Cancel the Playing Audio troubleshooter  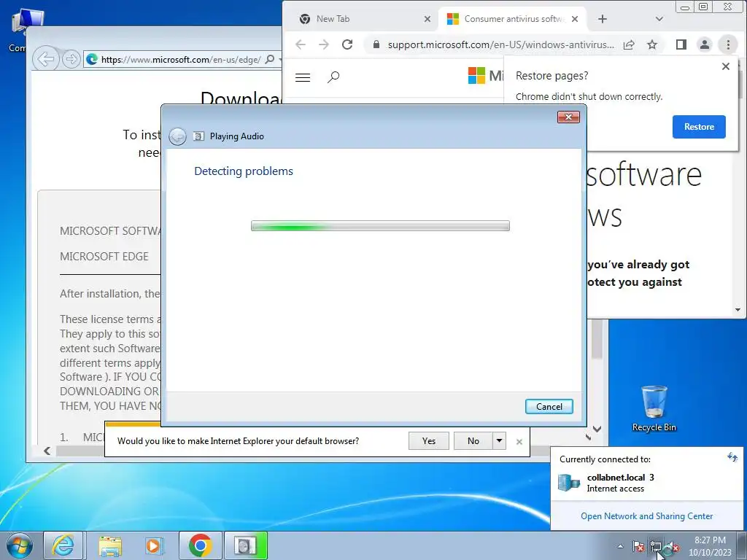[x=549, y=407]
